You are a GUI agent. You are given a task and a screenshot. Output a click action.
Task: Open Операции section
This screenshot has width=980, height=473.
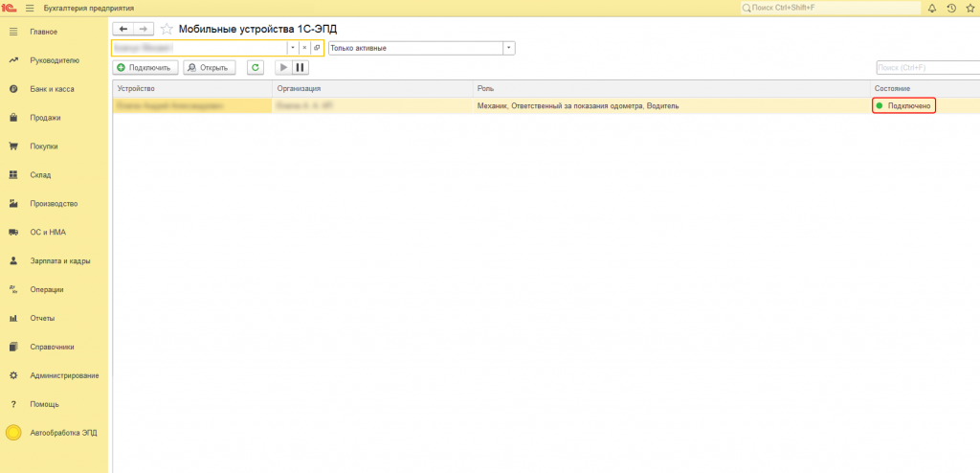click(46, 290)
